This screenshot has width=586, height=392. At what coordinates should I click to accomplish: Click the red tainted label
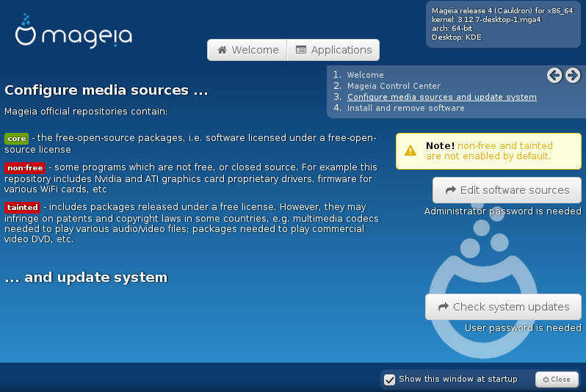click(x=23, y=208)
